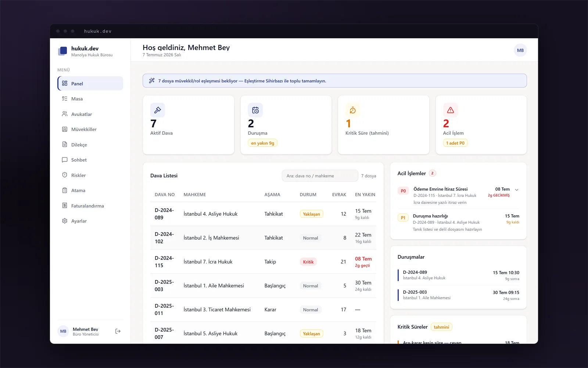Click the MB avatar in sidebar footer
Viewport: 588px width, 368px height.
[63, 331]
